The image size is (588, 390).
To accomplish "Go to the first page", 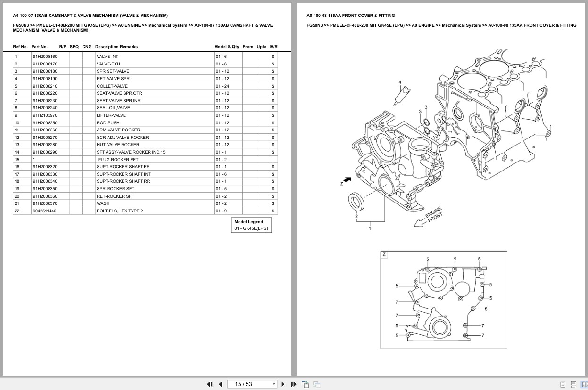I will point(210,384).
